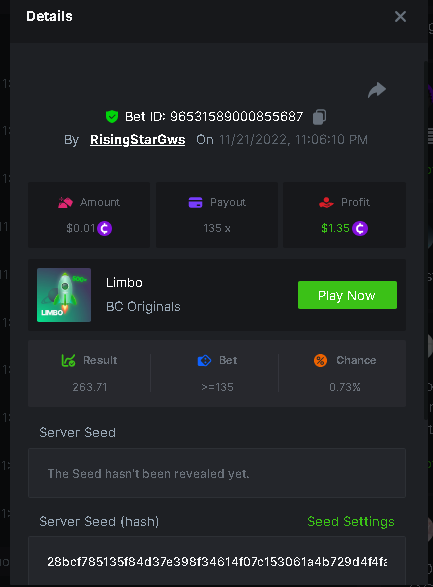Click the pink Amount icon
The height and width of the screenshot is (587, 433).
pos(65,203)
